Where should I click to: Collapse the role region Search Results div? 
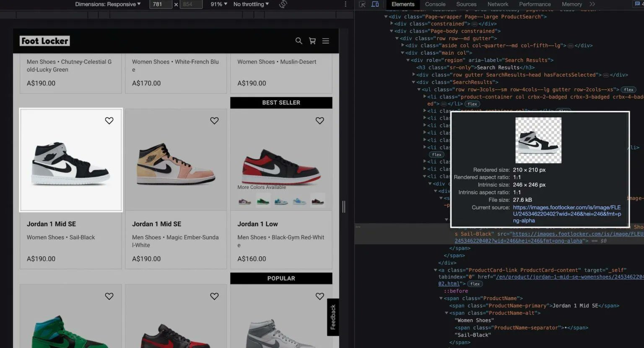click(x=408, y=60)
